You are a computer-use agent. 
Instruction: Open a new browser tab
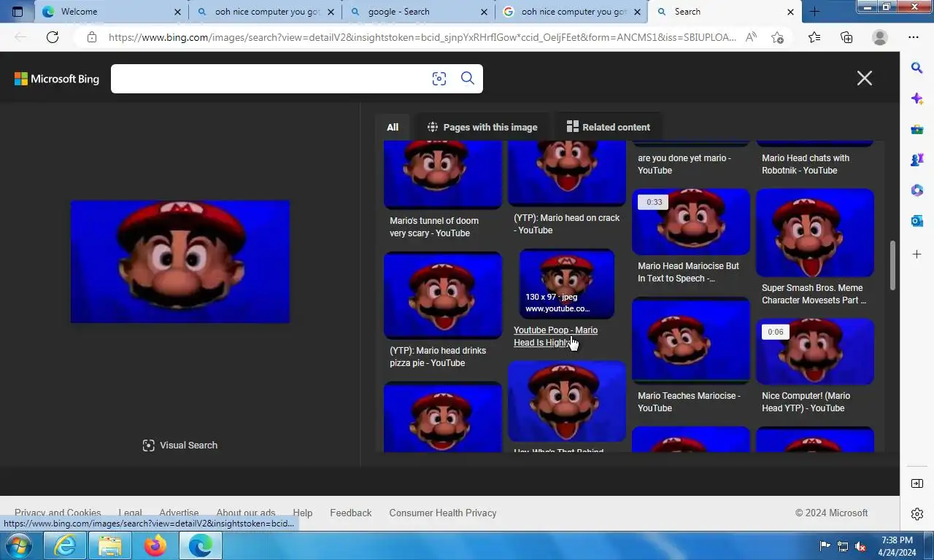coord(814,12)
